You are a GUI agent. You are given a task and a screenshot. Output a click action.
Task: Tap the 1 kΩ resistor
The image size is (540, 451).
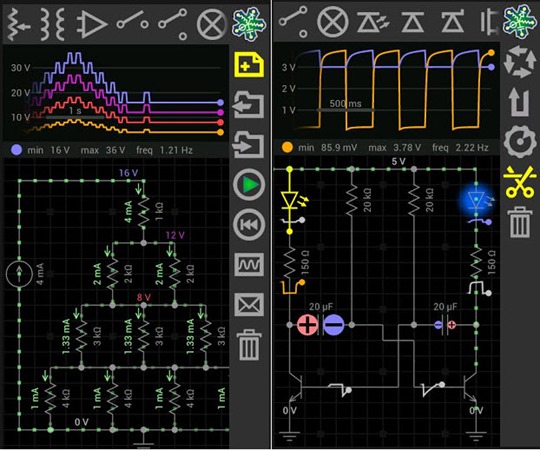pyautogui.click(x=144, y=211)
